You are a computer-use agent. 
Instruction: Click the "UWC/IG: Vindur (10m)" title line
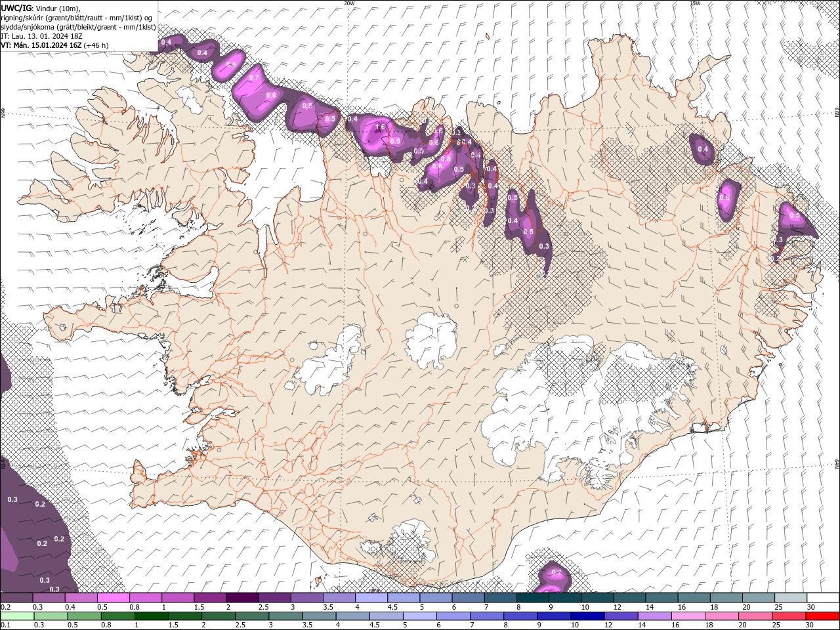point(41,7)
